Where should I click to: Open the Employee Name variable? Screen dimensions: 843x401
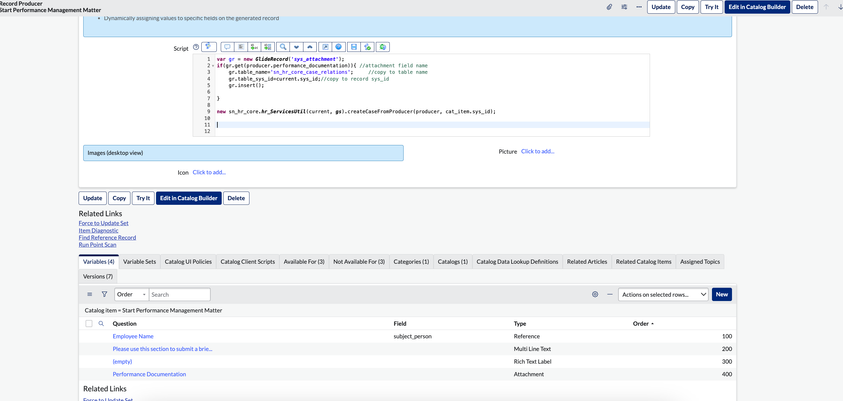tap(133, 336)
